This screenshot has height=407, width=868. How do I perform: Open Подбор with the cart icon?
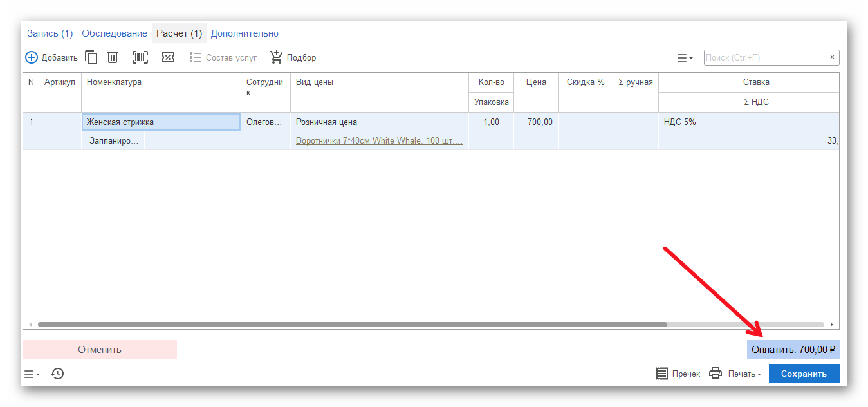click(x=277, y=57)
